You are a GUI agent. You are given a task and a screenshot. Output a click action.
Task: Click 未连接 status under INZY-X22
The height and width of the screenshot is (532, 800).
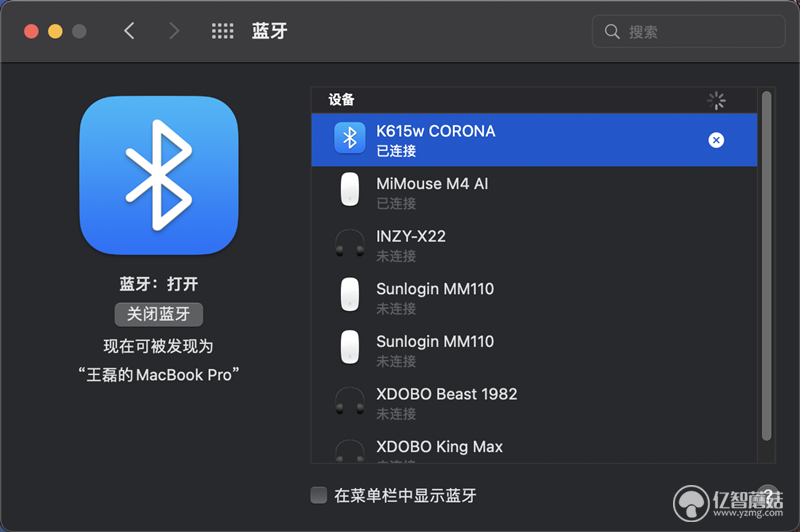click(396, 256)
